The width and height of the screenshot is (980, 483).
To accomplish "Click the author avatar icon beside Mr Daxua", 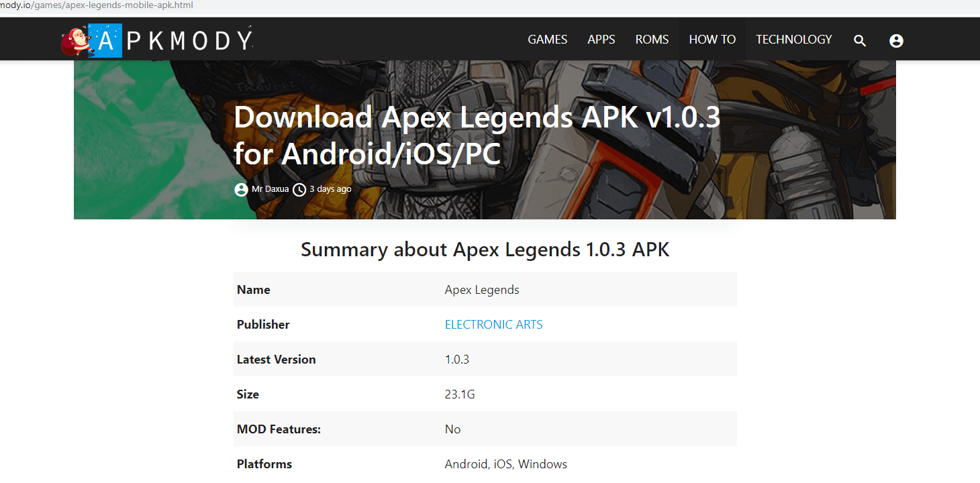I will tap(241, 189).
